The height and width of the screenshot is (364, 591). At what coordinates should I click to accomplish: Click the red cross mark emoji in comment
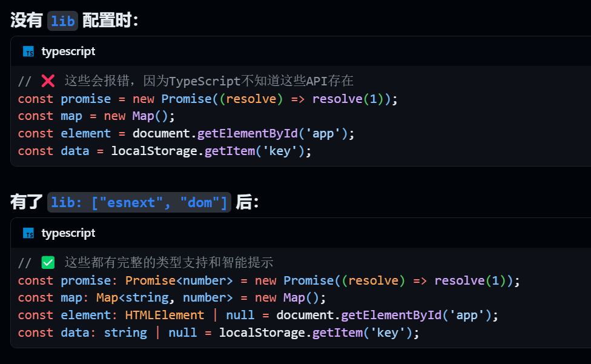click(48, 81)
